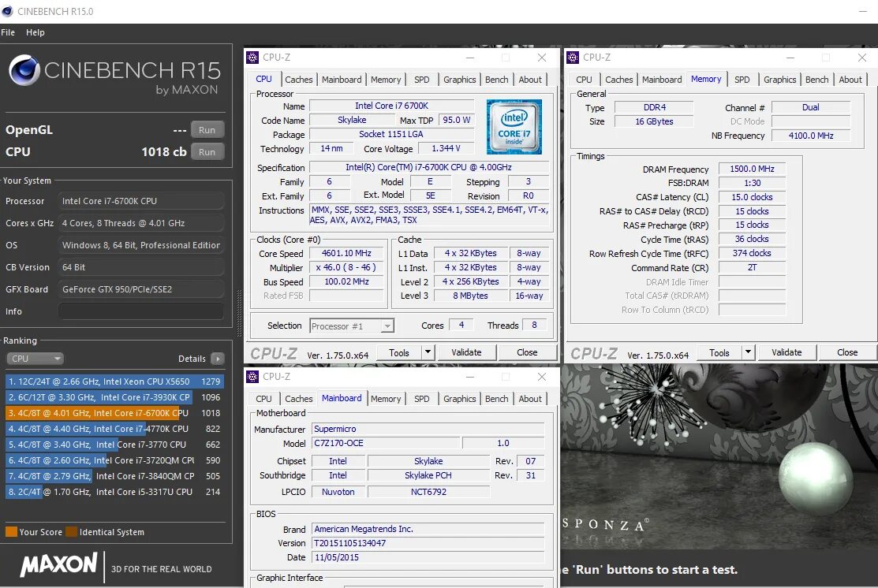Click CPU-Z icon in the Memory window title
Screen dimensions: 878x588
[573, 57]
